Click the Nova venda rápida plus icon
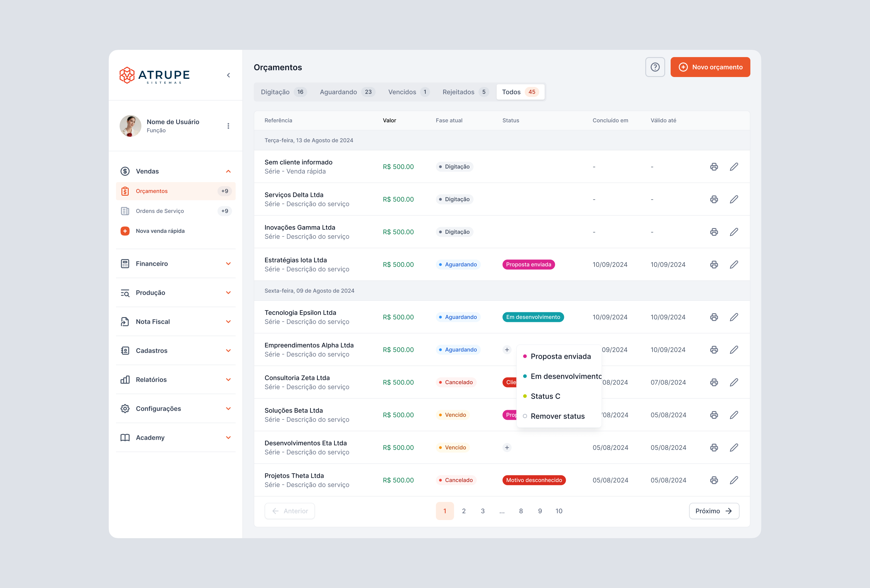Viewport: 870px width, 588px height. click(x=125, y=231)
